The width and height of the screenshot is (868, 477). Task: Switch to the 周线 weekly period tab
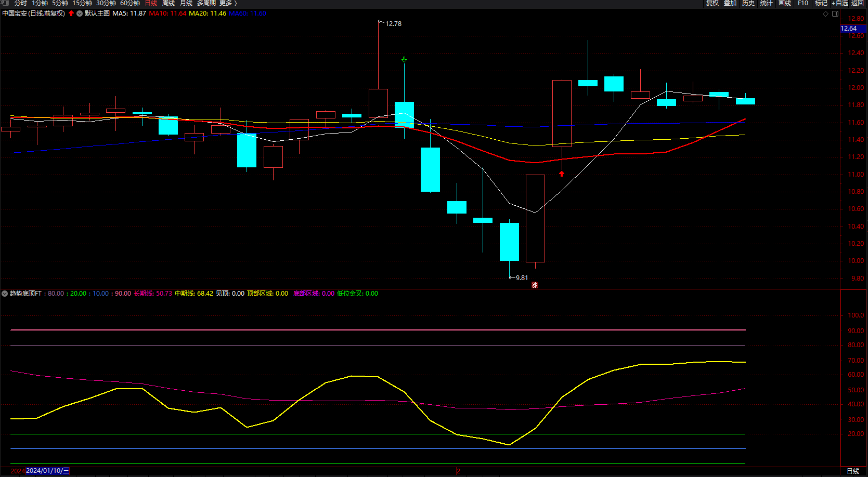click(169, 3)
